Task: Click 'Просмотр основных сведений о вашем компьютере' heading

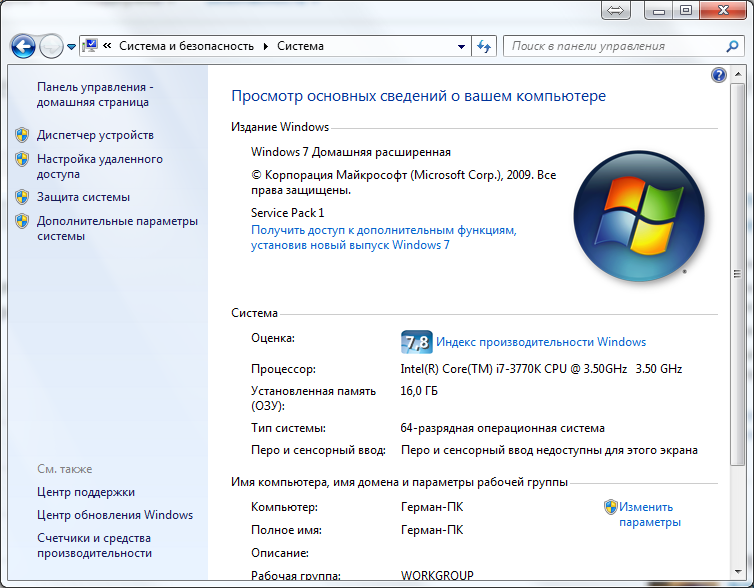Action: pos(418,96)
